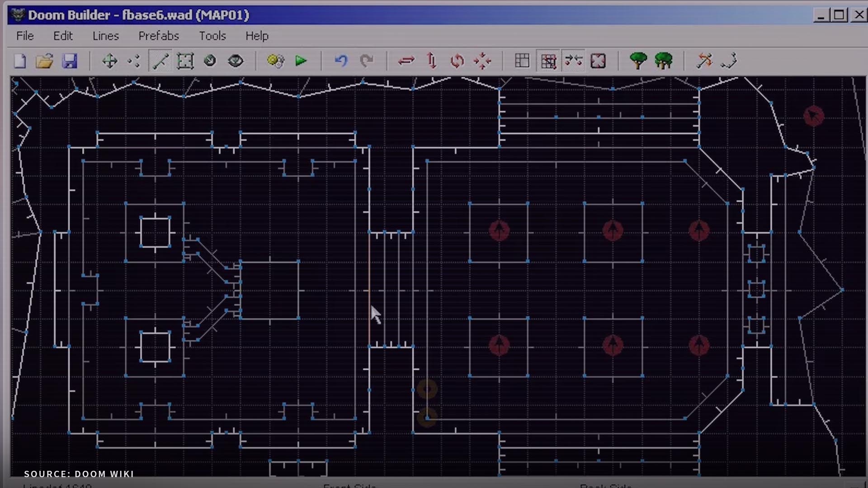Save the map with the floppy disk icon
The image size is (868, 488).
pyautogui.click(x=70, y=61)
